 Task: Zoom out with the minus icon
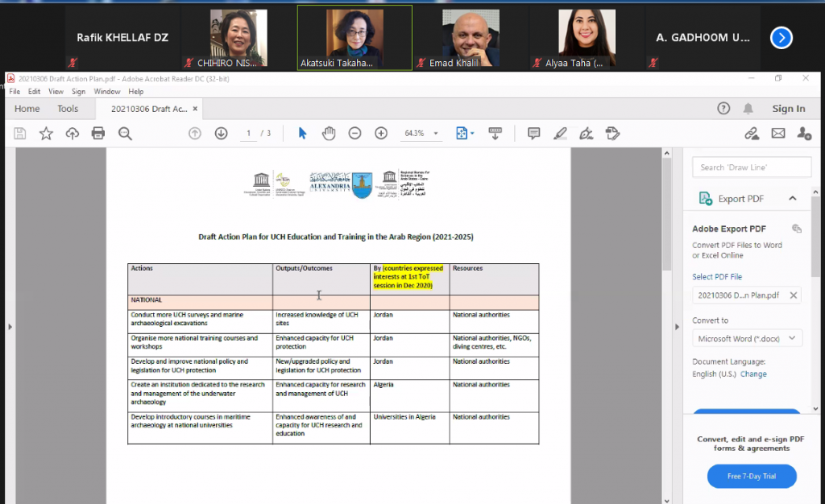click(354, 134)
